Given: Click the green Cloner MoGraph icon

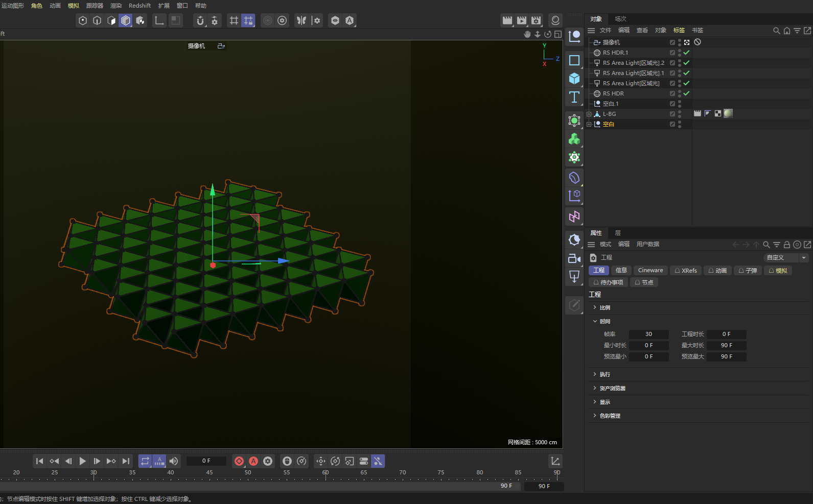Looking at the screenshot, I should tap(574, 139).
